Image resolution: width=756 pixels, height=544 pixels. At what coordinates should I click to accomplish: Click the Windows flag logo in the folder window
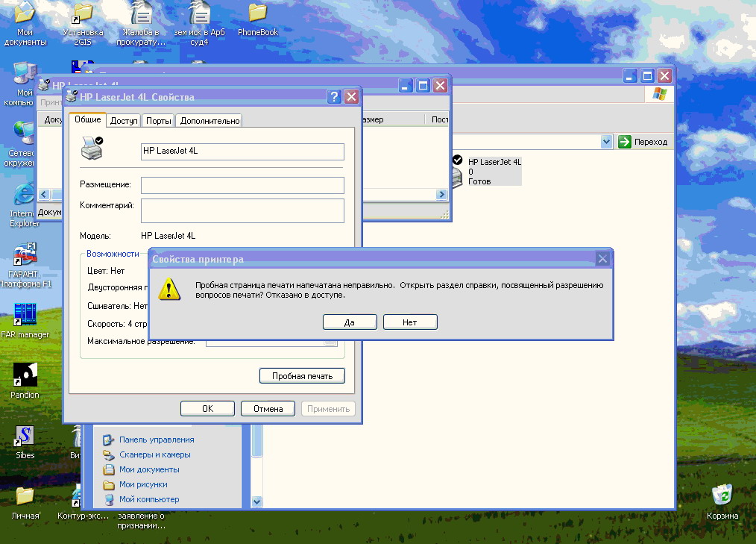tap(660, 93)
